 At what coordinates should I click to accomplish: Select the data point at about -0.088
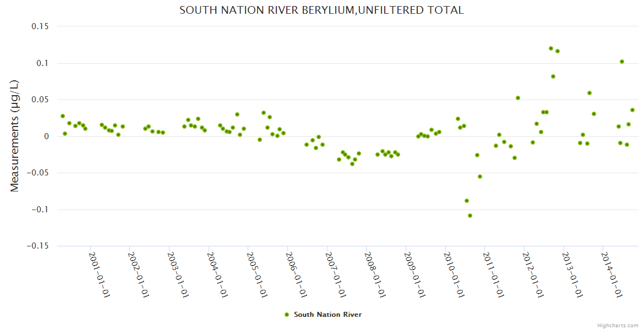click(467, 201)
